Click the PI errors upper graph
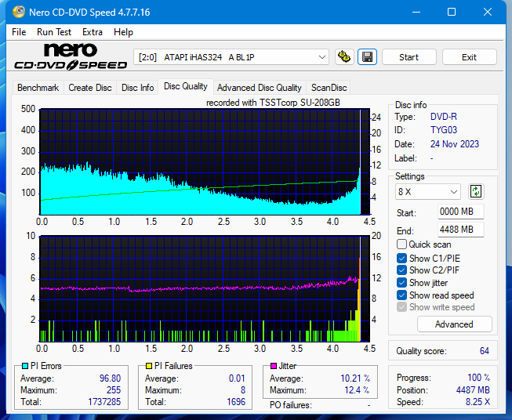 205,162
